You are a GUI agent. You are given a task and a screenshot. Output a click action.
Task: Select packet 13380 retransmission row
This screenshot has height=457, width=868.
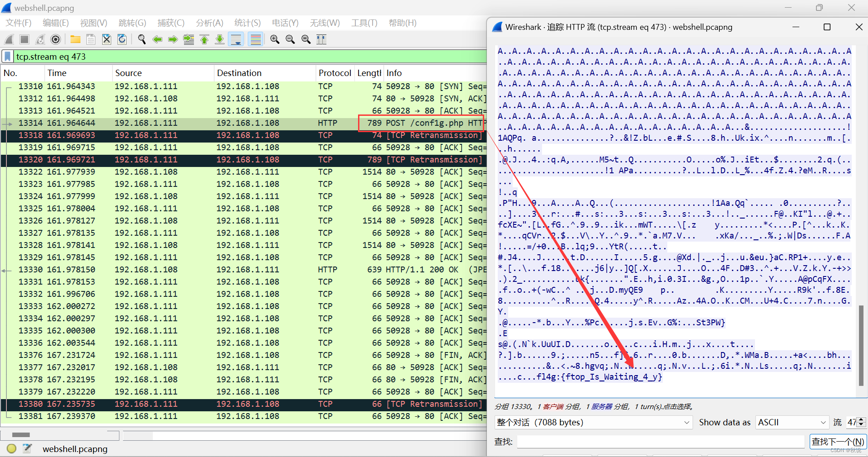click(x=244, y=404)
